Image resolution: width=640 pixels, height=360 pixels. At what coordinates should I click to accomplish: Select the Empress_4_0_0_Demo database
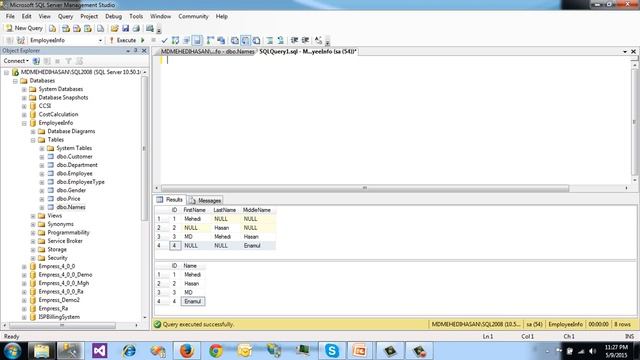click(65, 275)
